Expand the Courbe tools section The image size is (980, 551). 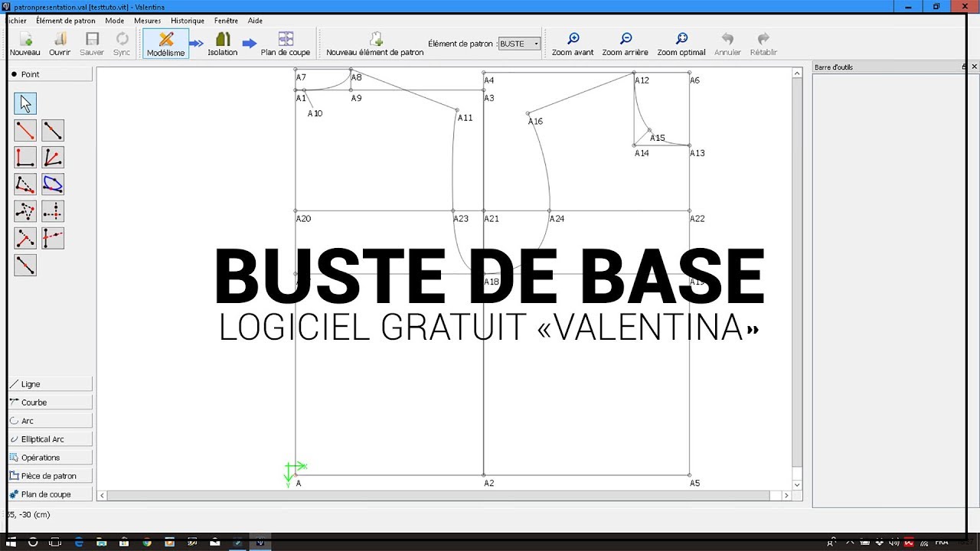51,403
